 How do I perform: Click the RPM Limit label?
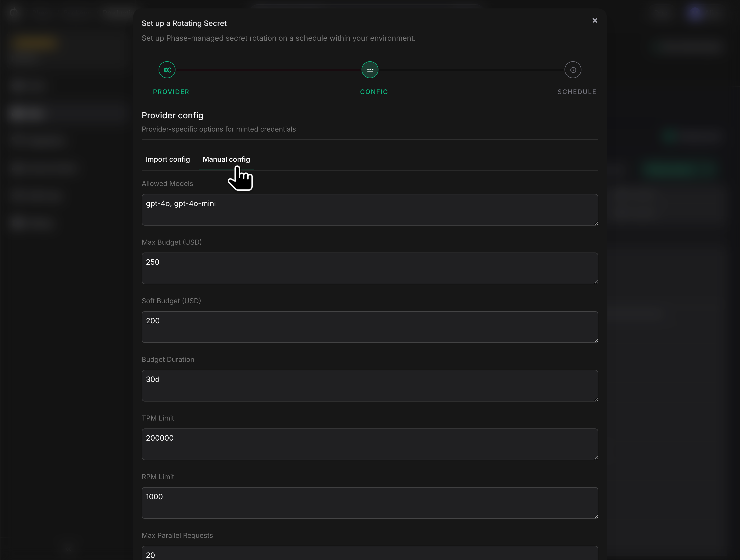point(158,477)
